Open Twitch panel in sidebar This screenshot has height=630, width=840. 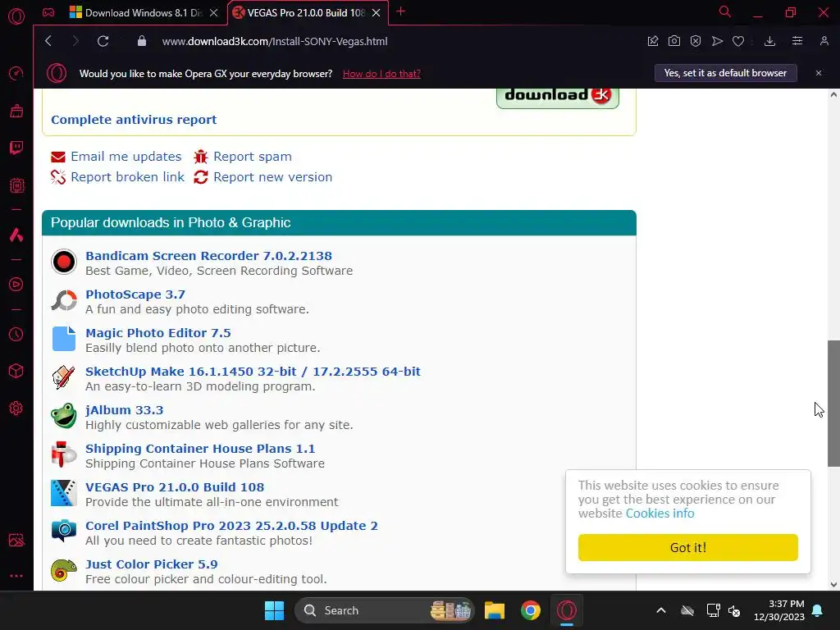[x=16, y=148]
